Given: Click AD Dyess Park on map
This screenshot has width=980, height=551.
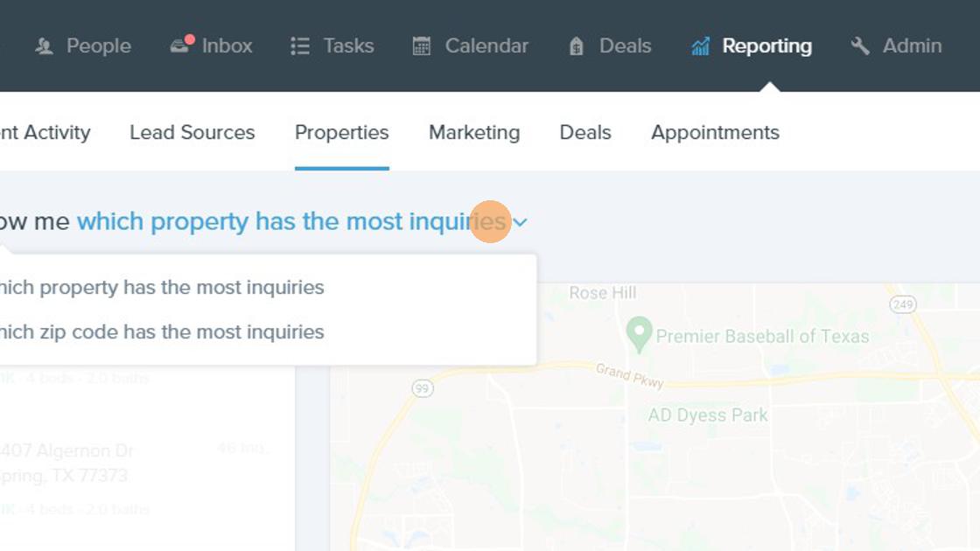Looking at the screenshot, I should pos(708,415).
